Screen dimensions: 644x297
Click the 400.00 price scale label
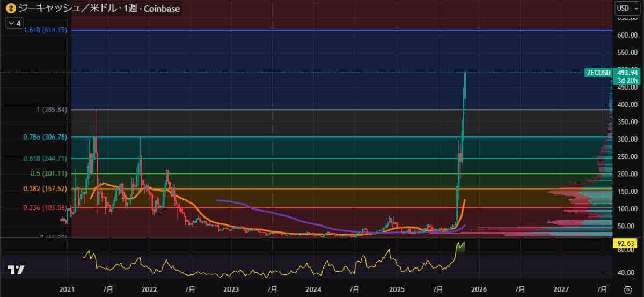(627, 105)
